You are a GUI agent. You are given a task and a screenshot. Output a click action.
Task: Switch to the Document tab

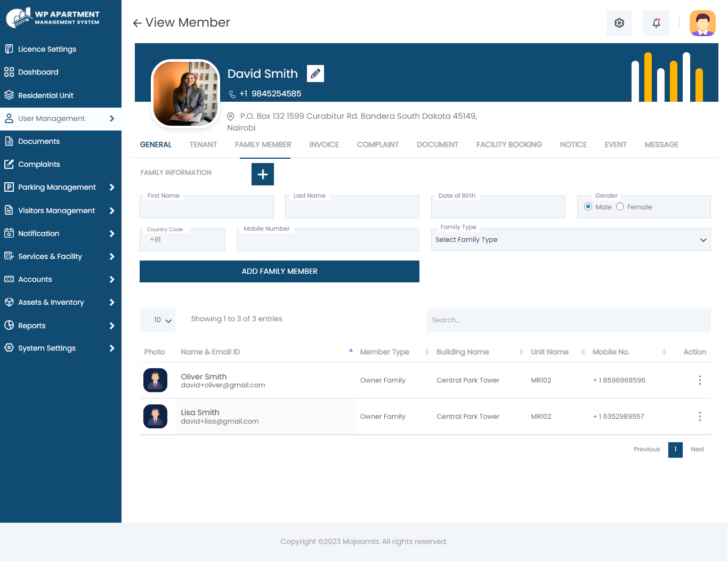(x=438, y=144)
